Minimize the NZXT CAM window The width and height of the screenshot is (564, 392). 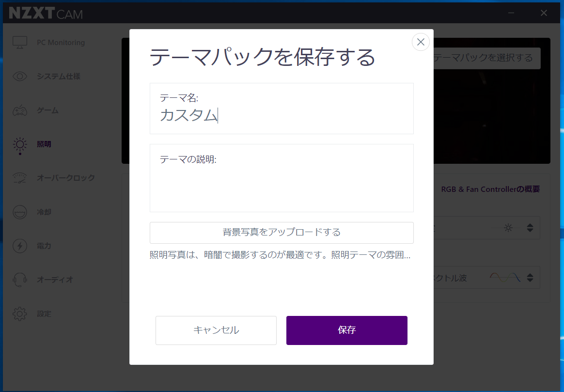coord(511,13)
